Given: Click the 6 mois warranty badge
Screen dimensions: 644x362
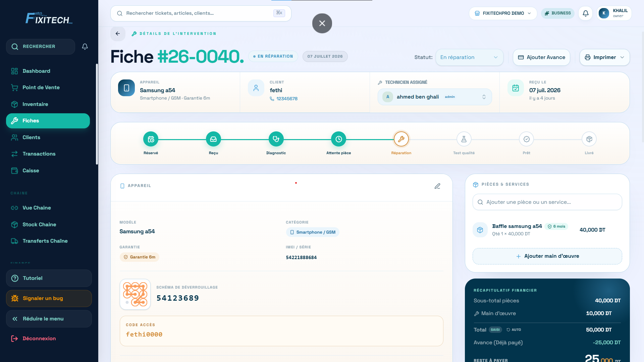Looking at the screenshot, I should tap(556, 227).
